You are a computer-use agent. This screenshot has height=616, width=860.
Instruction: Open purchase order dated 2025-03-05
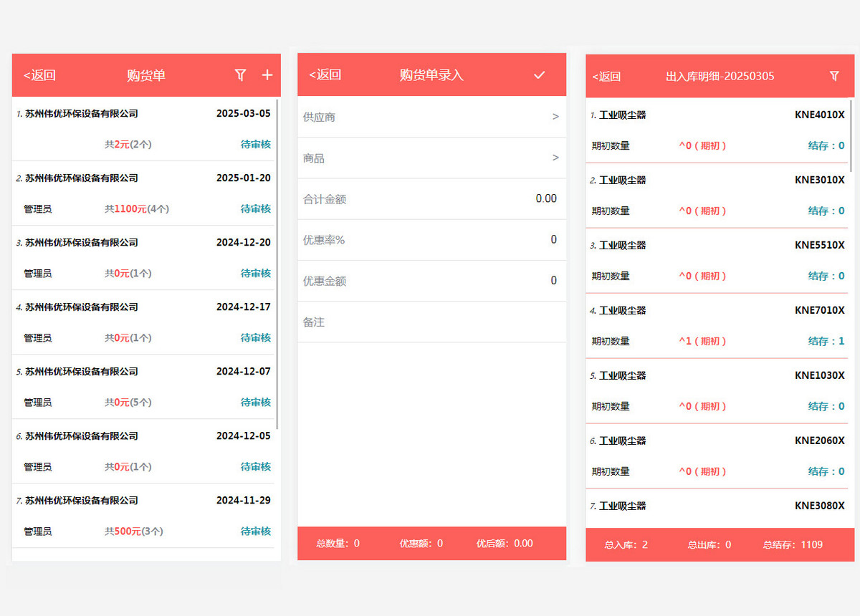143,128
